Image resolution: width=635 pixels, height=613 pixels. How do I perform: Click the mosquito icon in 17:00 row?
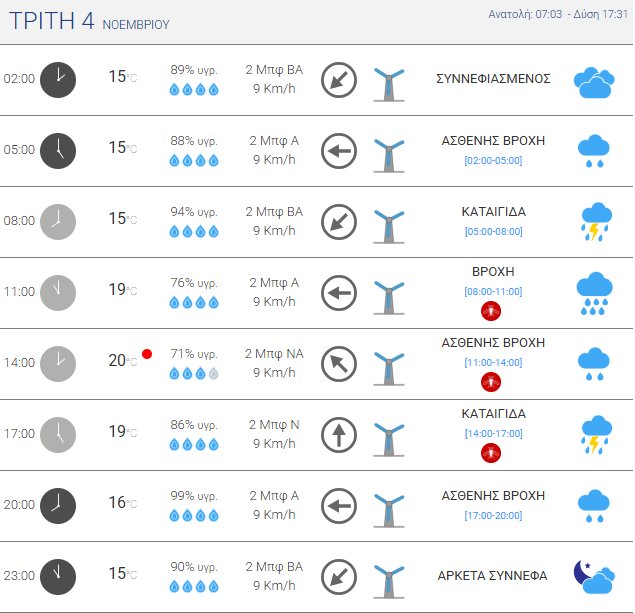[491, 453]
